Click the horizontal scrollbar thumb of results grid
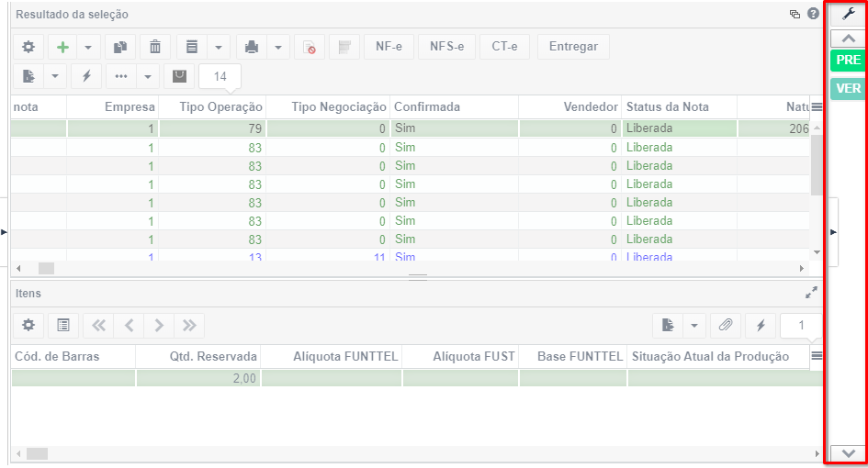868x468 pixels. pyautogui.click(x=46, y=268)
